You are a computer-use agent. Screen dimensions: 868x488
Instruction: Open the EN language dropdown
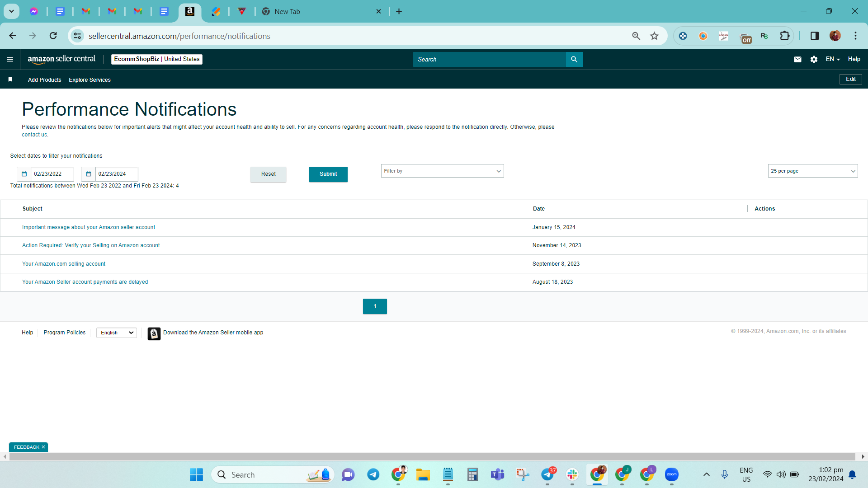832,59
